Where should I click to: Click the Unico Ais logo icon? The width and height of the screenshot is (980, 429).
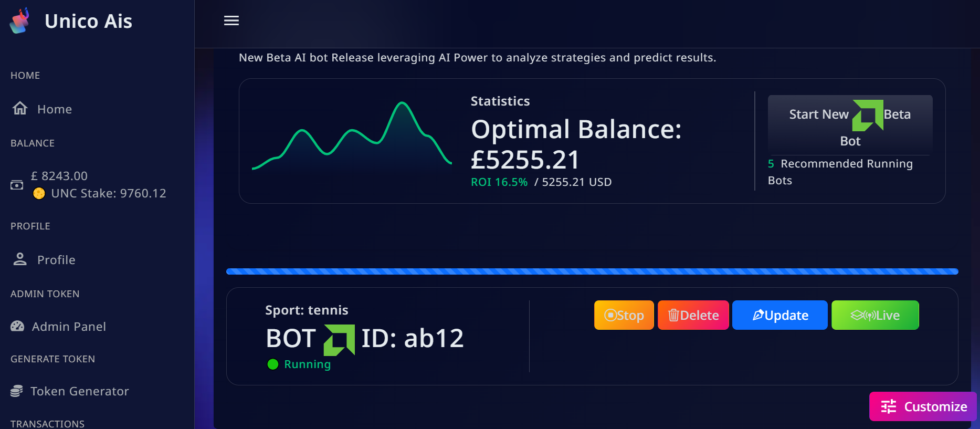20,21
